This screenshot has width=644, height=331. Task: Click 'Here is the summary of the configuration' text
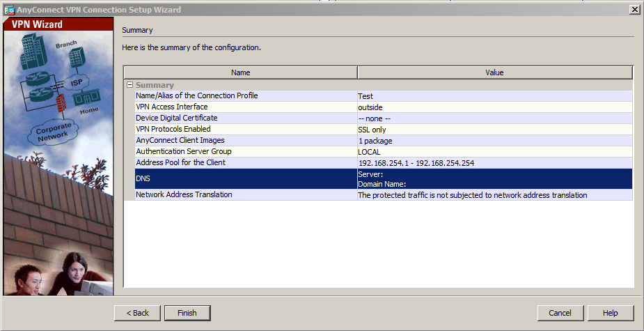191,47
